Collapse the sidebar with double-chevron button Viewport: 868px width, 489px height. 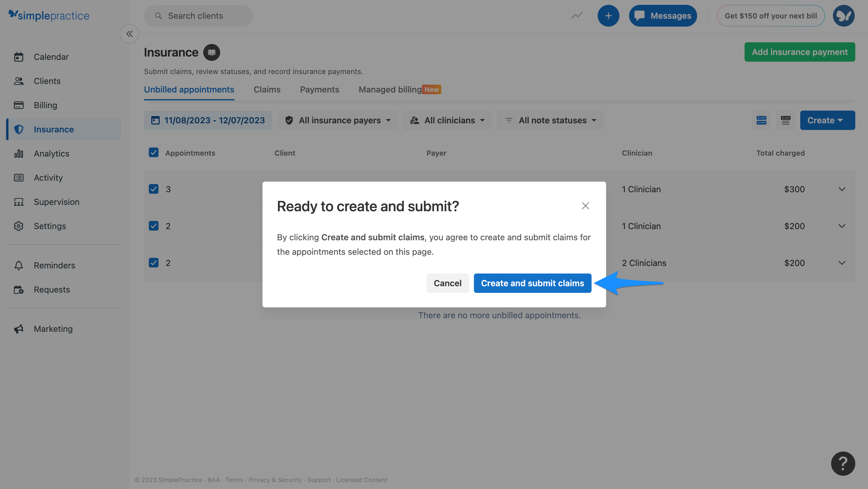pyautogui.click(x=129, y=34)
